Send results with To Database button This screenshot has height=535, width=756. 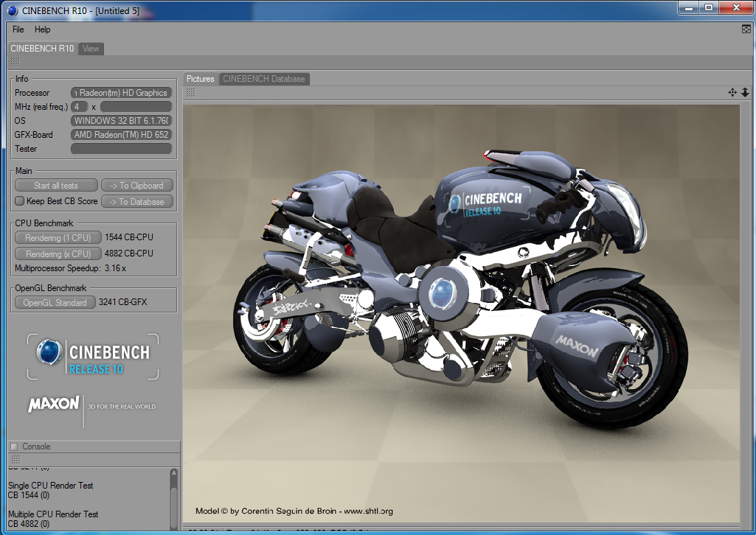tap(137, 202)
